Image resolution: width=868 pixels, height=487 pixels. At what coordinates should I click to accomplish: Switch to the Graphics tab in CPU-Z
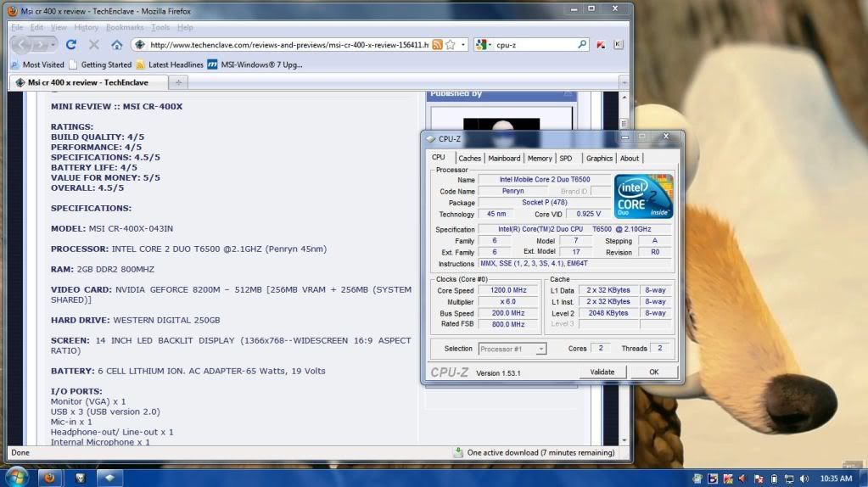(x=599, y=159)
